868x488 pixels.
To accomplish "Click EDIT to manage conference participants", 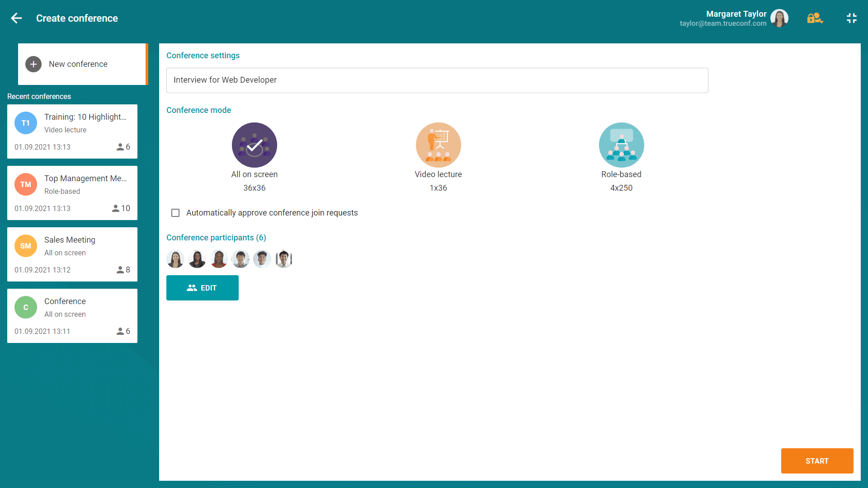I will tap(202, 288).
